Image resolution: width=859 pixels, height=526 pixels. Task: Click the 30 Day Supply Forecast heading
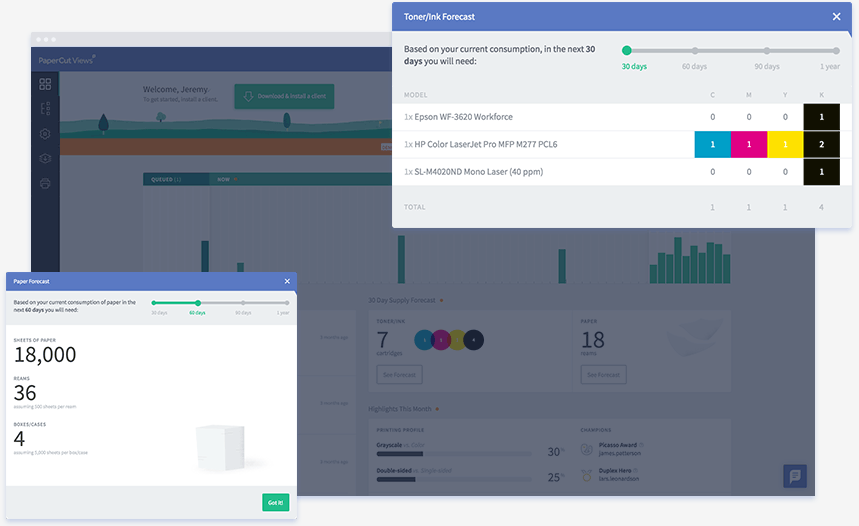point(402,300)
